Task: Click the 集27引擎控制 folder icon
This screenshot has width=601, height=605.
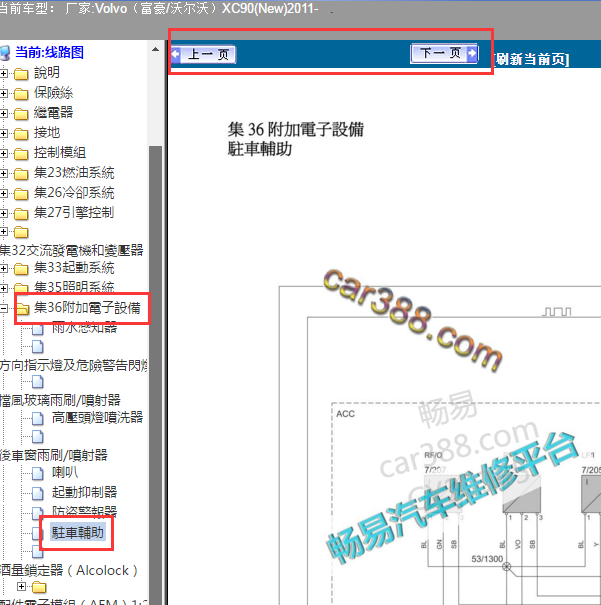Action: tap(21, 213)
